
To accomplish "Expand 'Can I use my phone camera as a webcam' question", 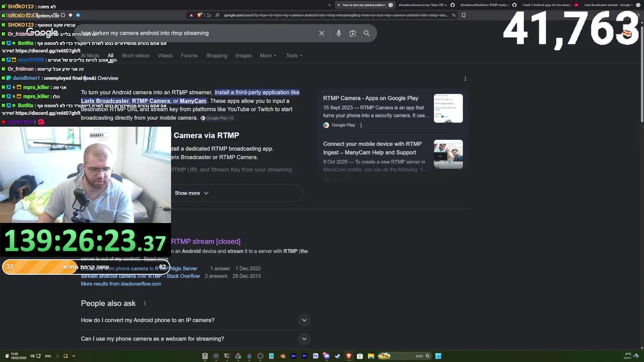I will tap(196, 339).
